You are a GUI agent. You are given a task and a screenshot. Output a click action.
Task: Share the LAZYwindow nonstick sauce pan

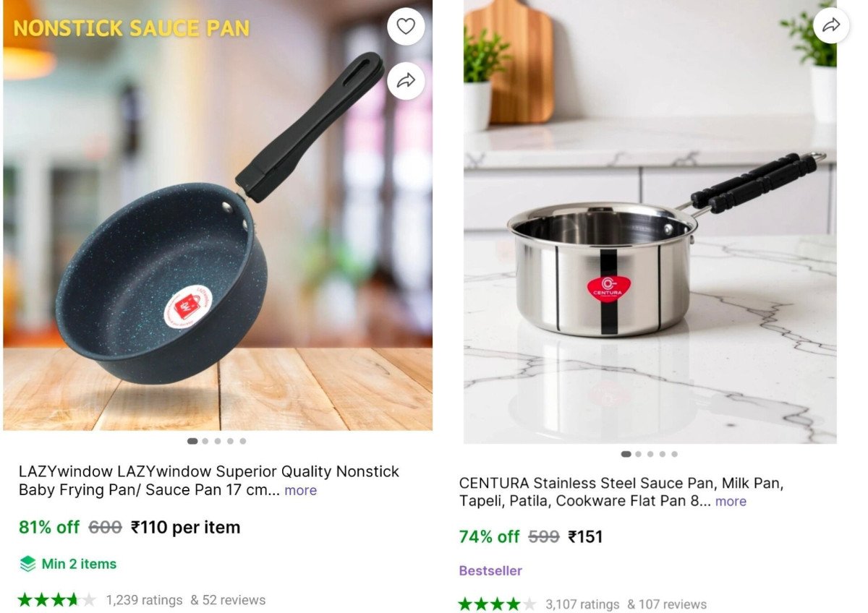click(406, 80)
